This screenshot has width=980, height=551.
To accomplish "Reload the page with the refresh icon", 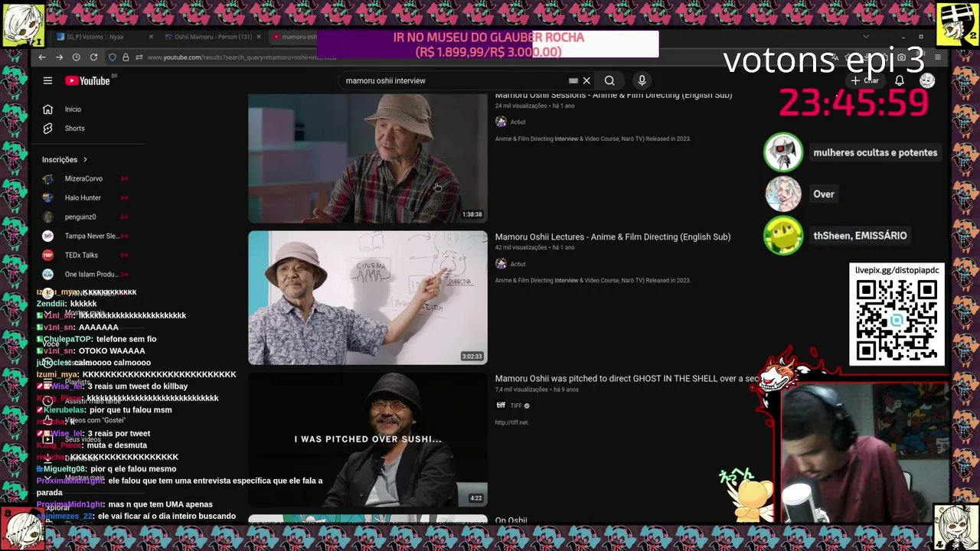I will [x=93, y=57].
